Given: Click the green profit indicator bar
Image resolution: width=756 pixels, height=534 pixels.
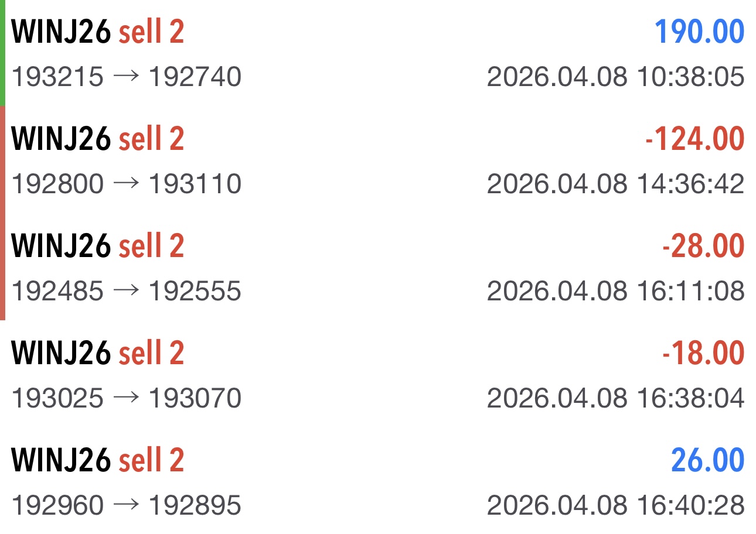Looking at the screenshot, I should tap(2, 53).
